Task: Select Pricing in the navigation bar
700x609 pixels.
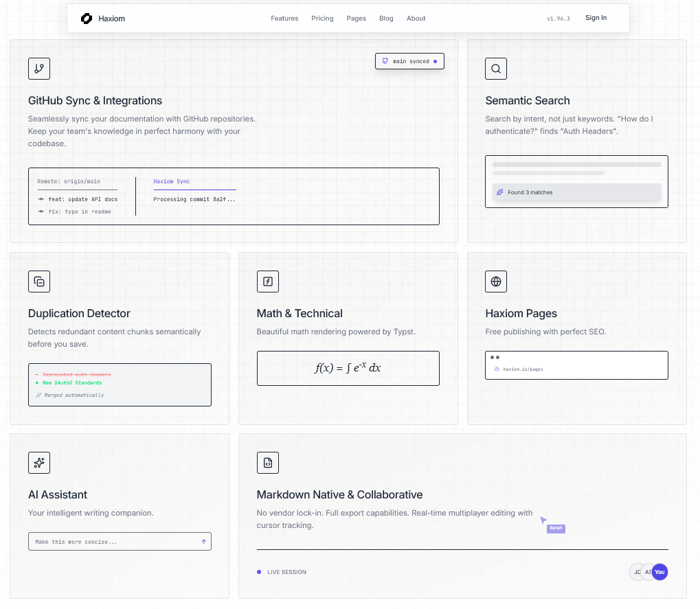Action: pos(322,19)
